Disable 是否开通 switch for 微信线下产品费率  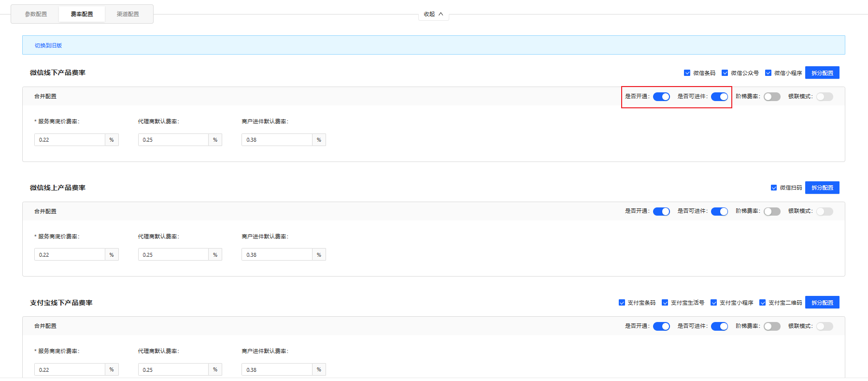661,97
